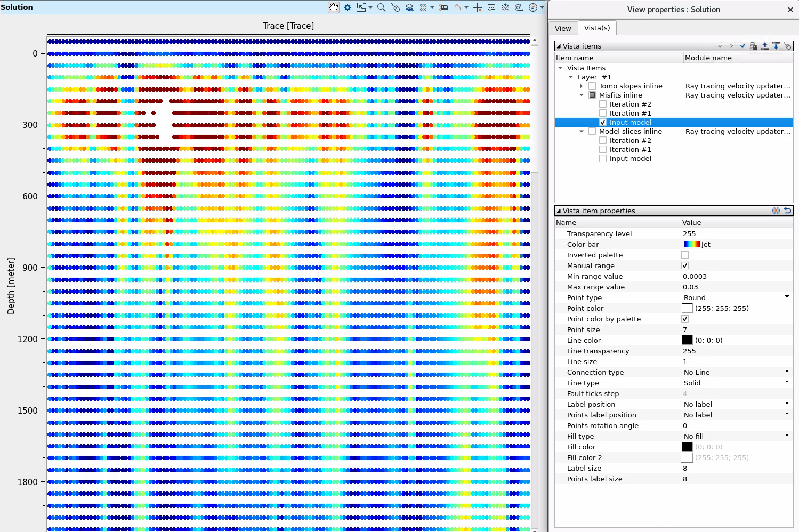The width and height of the screenshot is (799, 532).
Task: Activate the mouse picking tool icon
Action: [396, 7]
